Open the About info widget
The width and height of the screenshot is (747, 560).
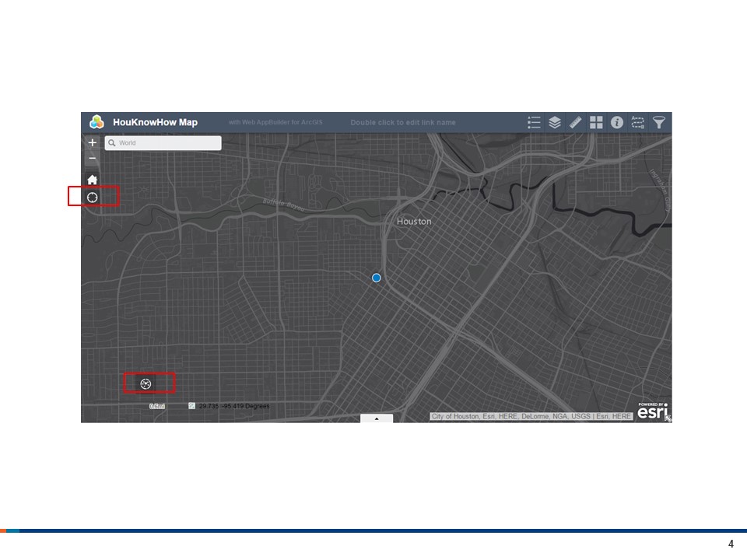(617, 122)
